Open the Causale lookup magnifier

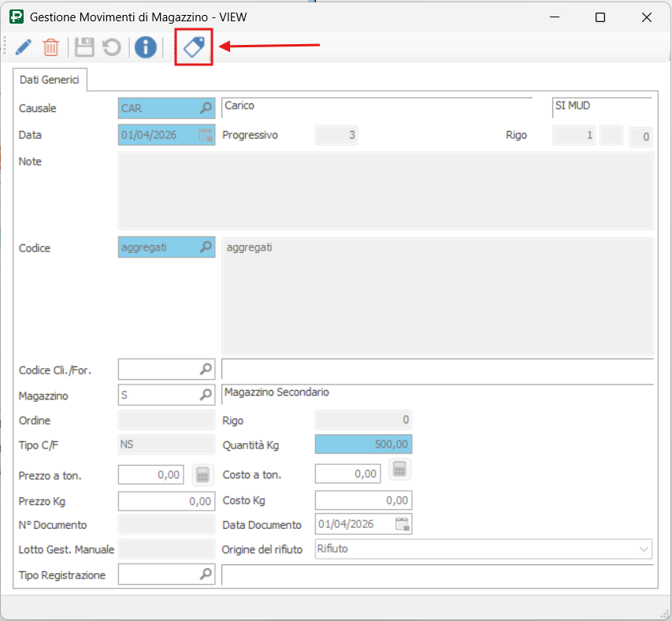205,108
